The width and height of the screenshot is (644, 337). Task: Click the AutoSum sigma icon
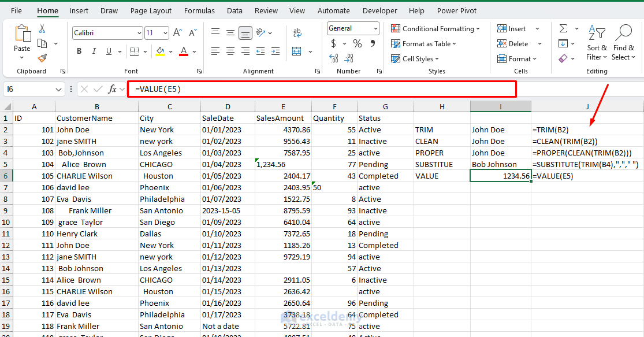[563, 28]
